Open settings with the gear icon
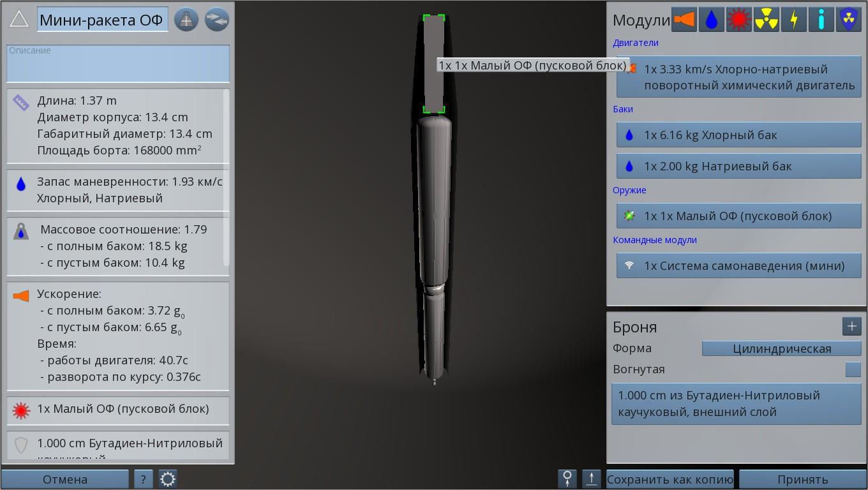The height and width of the screenshot is (490, 868). (x=168, y=479)
